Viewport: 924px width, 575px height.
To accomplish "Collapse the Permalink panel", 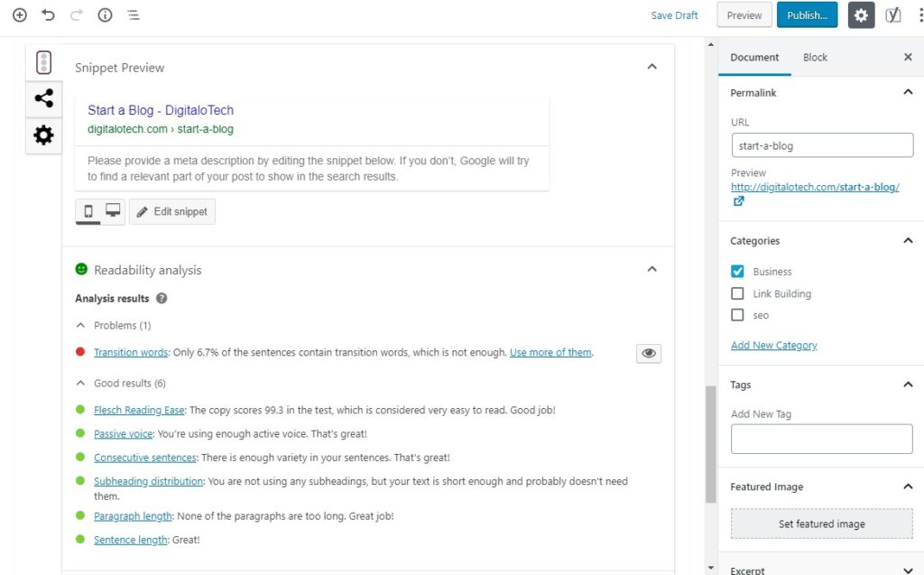I will coord(908,92).
